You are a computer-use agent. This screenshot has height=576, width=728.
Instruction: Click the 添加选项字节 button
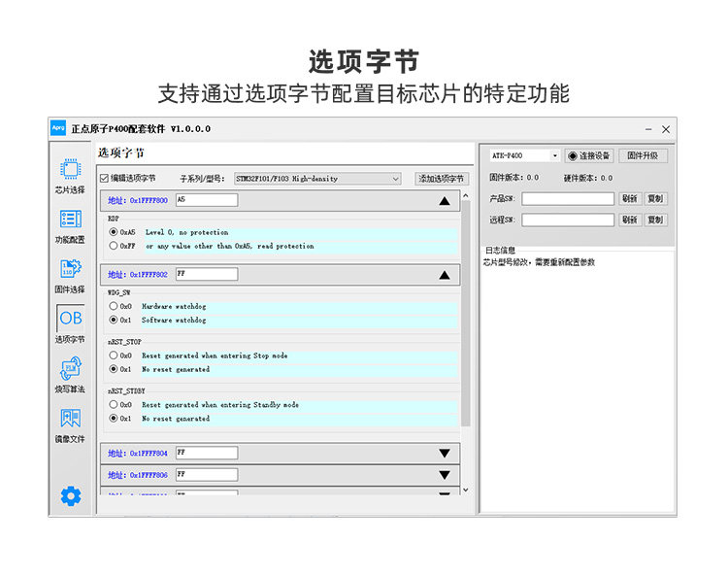(x=442, y=179)
